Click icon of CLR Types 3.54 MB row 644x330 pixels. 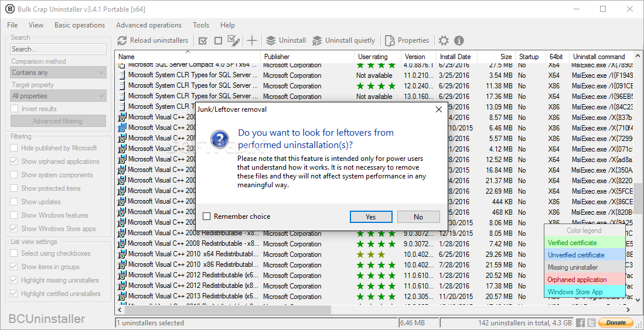coord(121,75)
